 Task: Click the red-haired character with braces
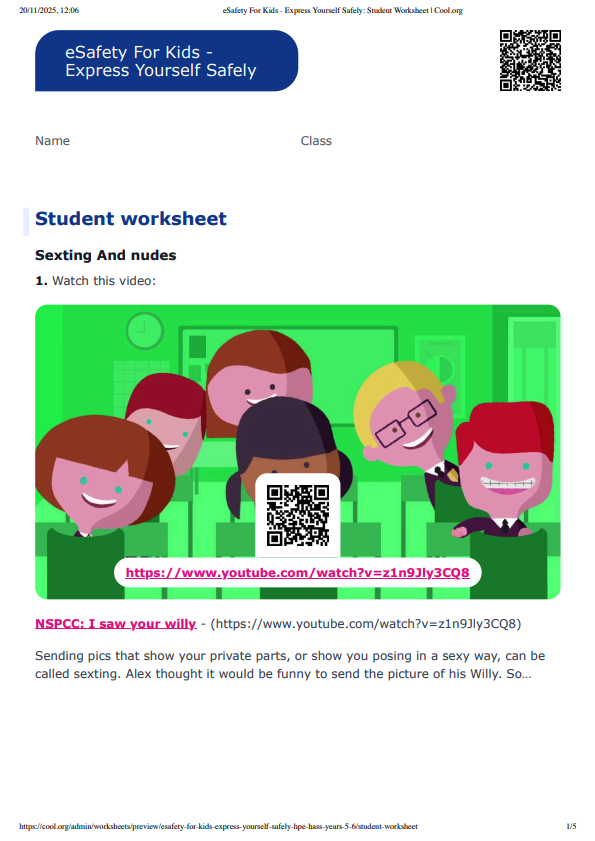504,467
